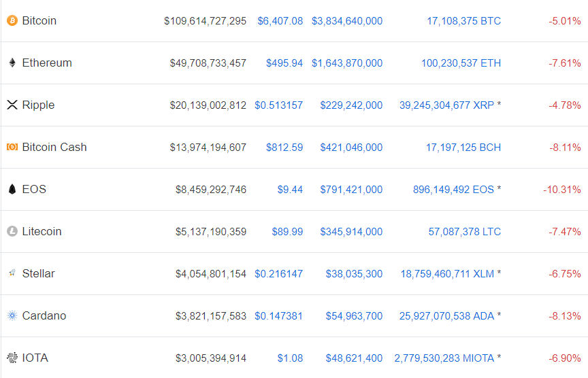The width and height of the screenshot is (588, 378).
Task: Click Litecoin change -7.47%
Action: (x=565, y=232)
